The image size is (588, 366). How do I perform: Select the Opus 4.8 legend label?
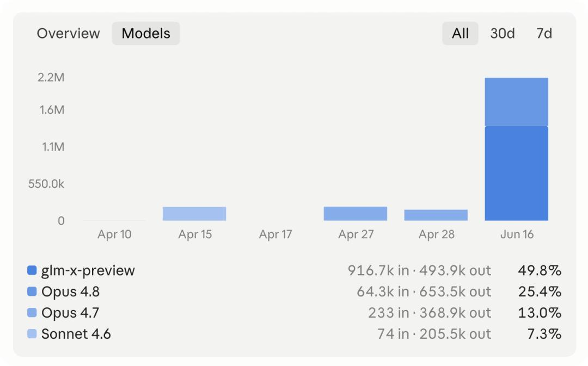tap(70, 291)
